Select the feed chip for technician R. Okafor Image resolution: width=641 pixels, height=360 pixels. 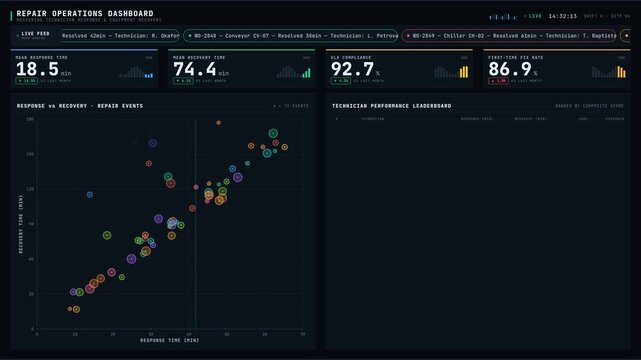tap(120, 36)
